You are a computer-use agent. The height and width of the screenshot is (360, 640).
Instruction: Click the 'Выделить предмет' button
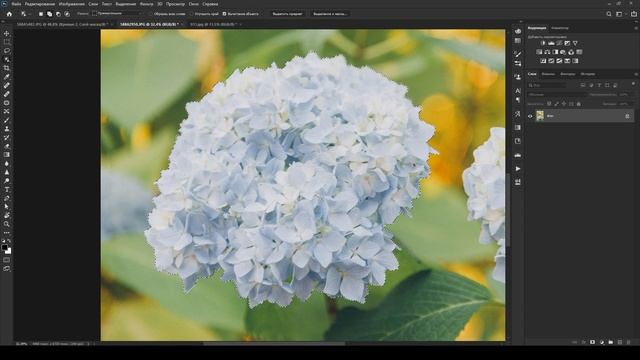(x=288, y=14)
